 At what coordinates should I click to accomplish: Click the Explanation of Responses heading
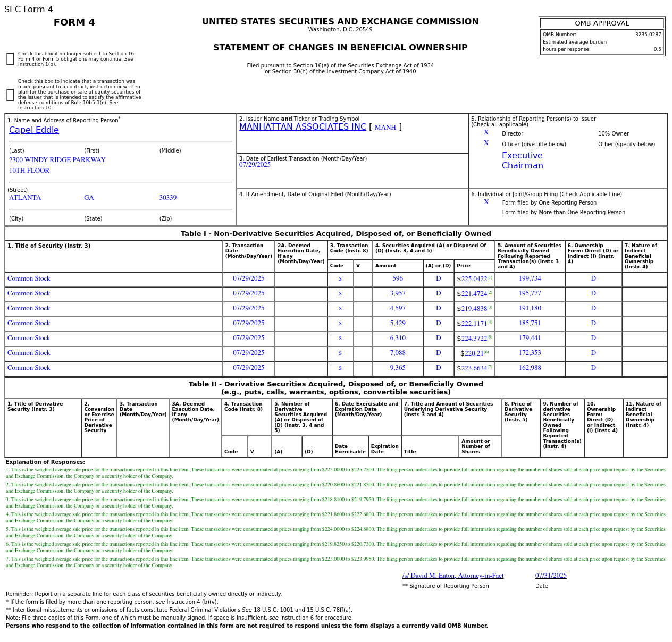(45, 462)
